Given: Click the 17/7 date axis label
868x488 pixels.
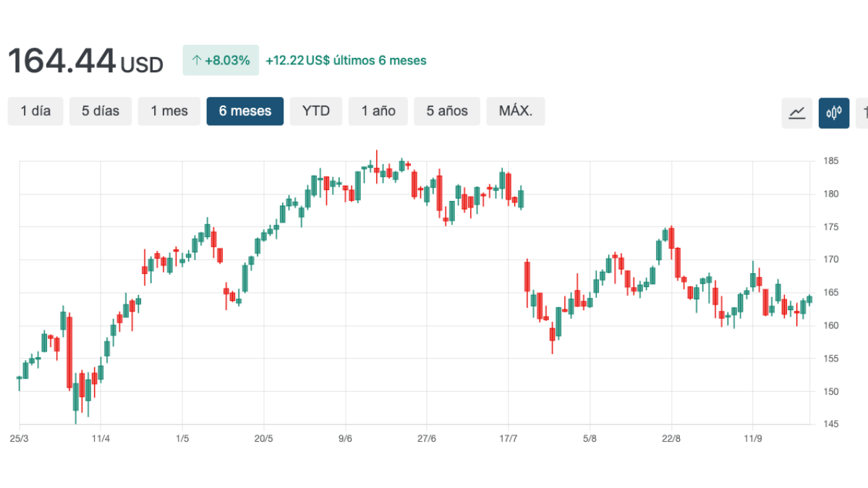Looking at the screenshot, I should tap(509, 439).
